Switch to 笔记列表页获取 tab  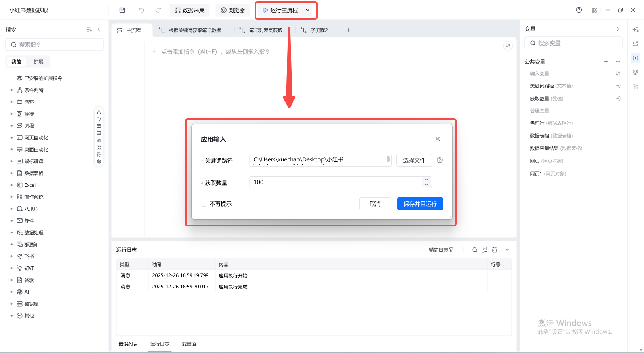click(x=261, y=30)
